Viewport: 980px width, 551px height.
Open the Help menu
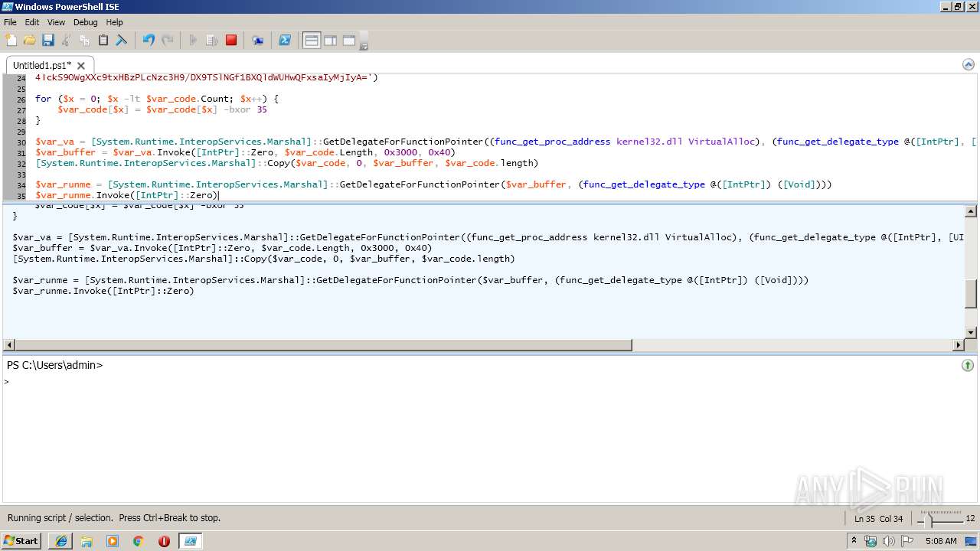click(x=114, y=22)
